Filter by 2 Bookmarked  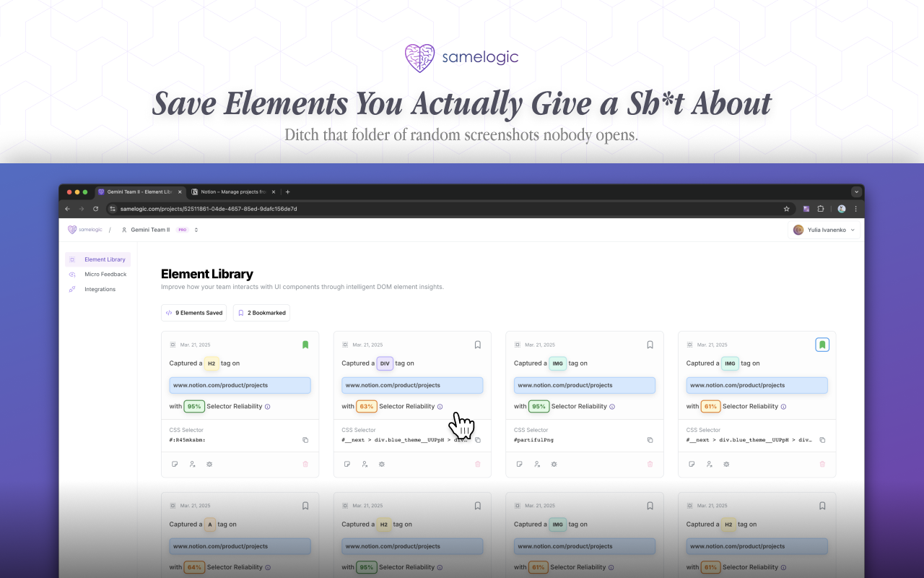pyautogui.click(x=262, y=313)
